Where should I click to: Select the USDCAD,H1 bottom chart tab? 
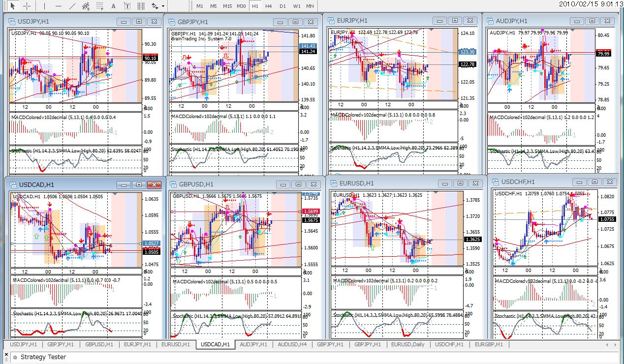[x=215, y=344]
